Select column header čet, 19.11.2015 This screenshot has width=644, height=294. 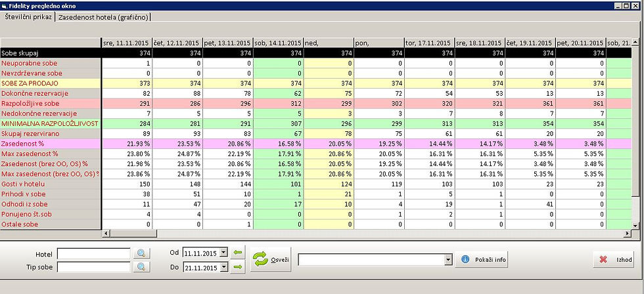point(530,43)
